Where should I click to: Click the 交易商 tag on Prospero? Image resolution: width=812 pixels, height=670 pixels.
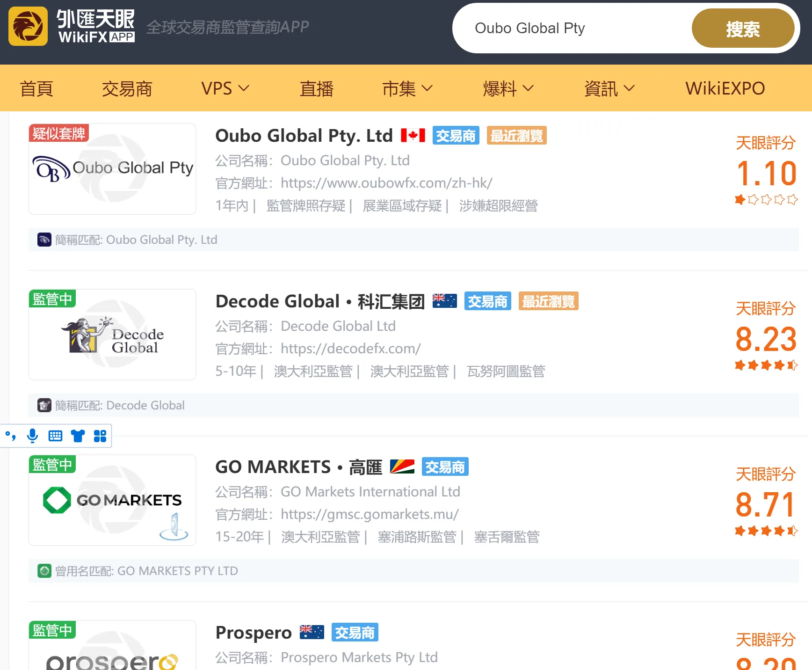pyautogui.click(x=355, y=633)
